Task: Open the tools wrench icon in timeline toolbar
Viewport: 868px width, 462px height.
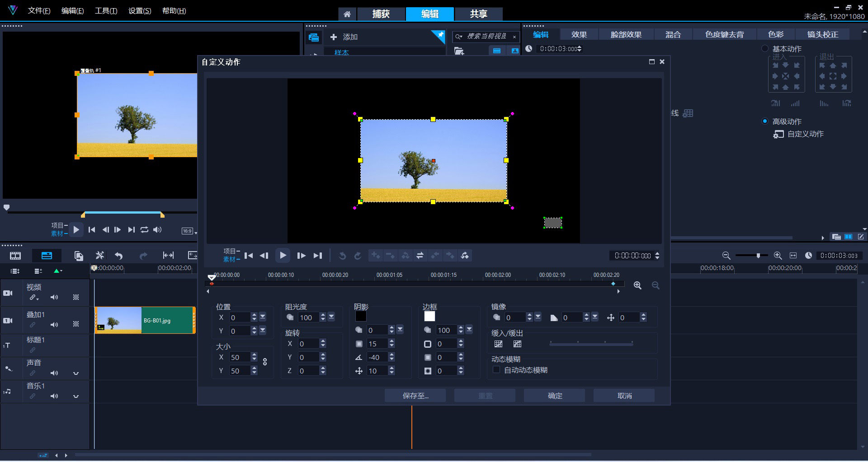Action: click(100, 256)
